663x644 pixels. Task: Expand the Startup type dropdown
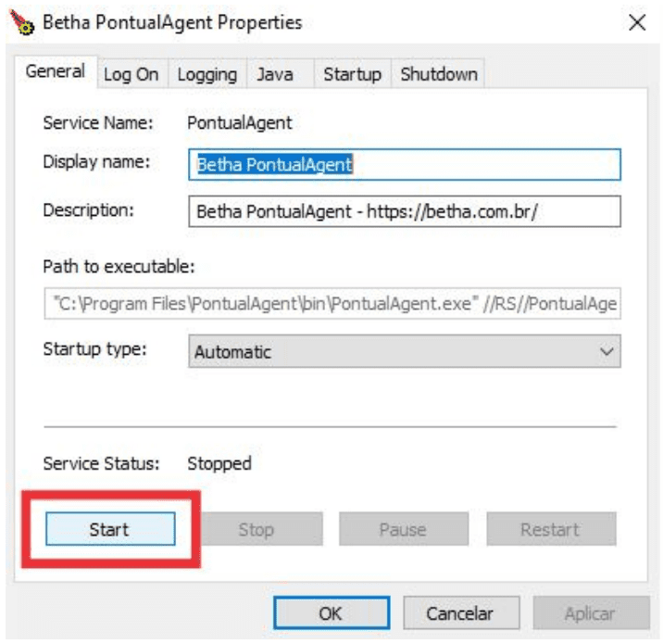pos(406,352)
